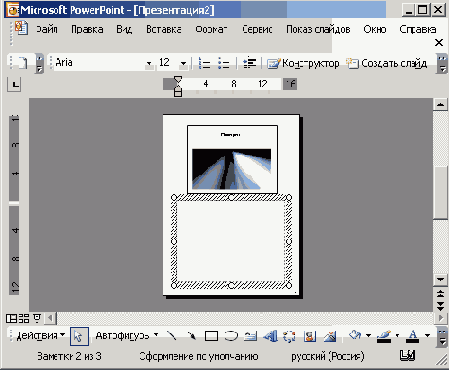Open the Правка menu
449x370 pixels.
tap(87, 29)
